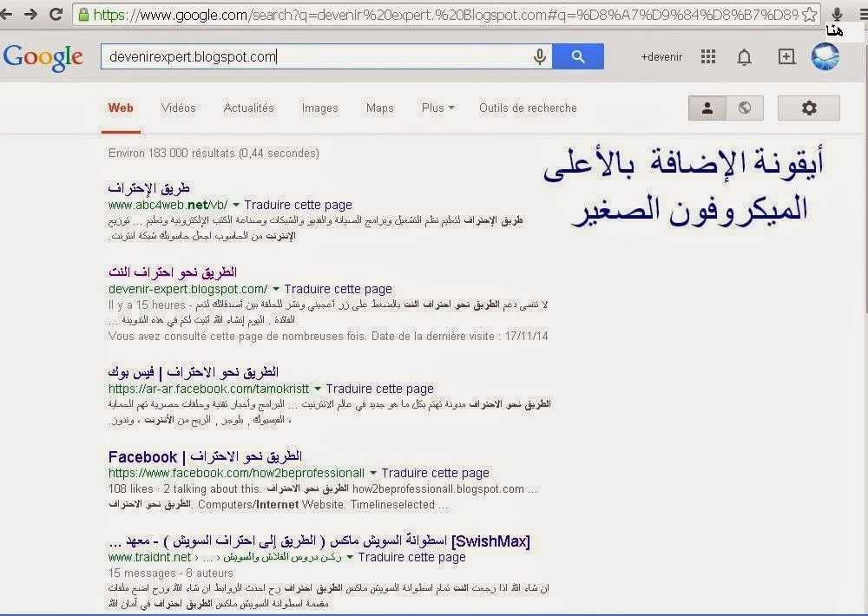Expand the Plus dropdown menu
This screenshot has width=868, height=616.
coord(437,108)
